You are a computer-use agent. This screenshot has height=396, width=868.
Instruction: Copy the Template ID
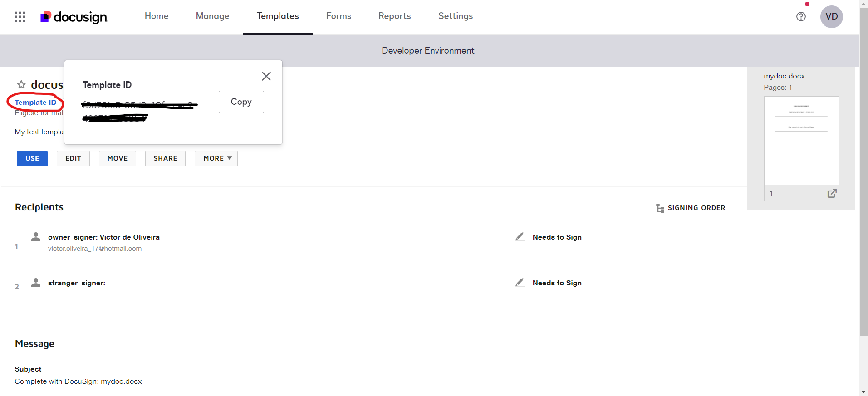[x=241, y=102]
